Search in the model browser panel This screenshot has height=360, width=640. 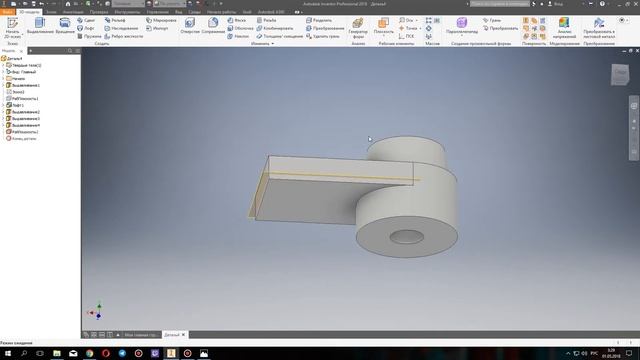[x=70, y=51]
